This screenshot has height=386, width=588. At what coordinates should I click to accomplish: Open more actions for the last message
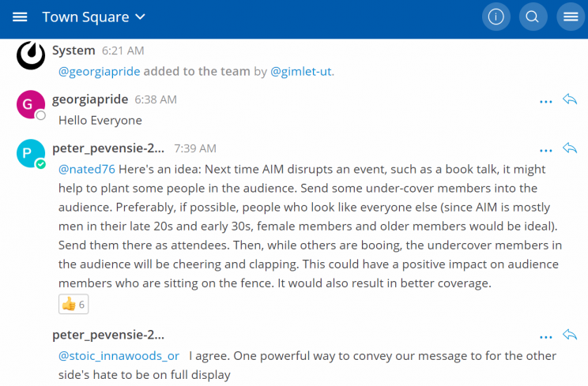(x=545, y=336)
